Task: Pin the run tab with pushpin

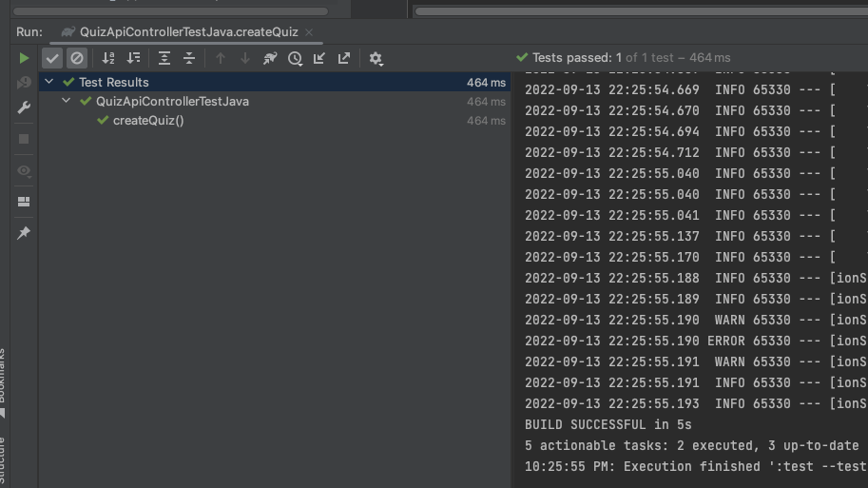Action: (24, 233)
